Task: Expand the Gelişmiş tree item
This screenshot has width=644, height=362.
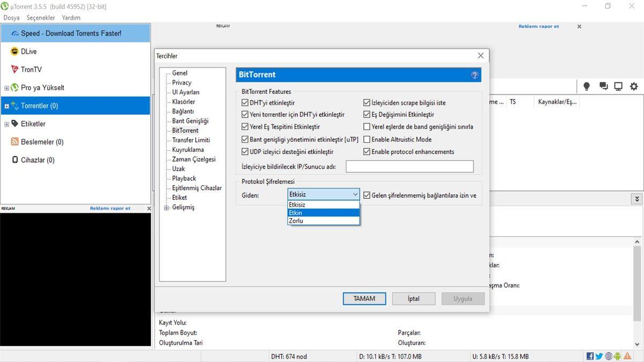Action: (x=166, y=207)
